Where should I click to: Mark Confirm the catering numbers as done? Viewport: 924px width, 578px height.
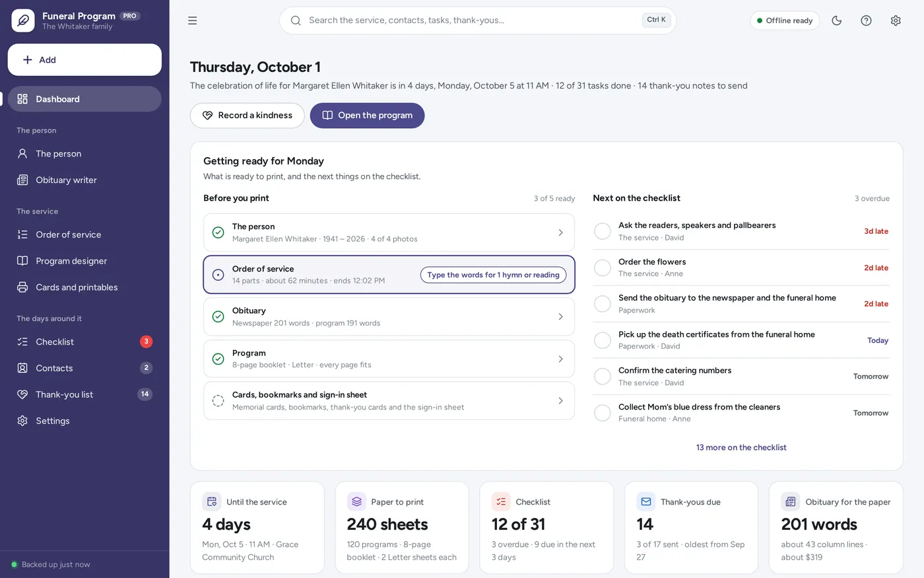pos(603,377)
